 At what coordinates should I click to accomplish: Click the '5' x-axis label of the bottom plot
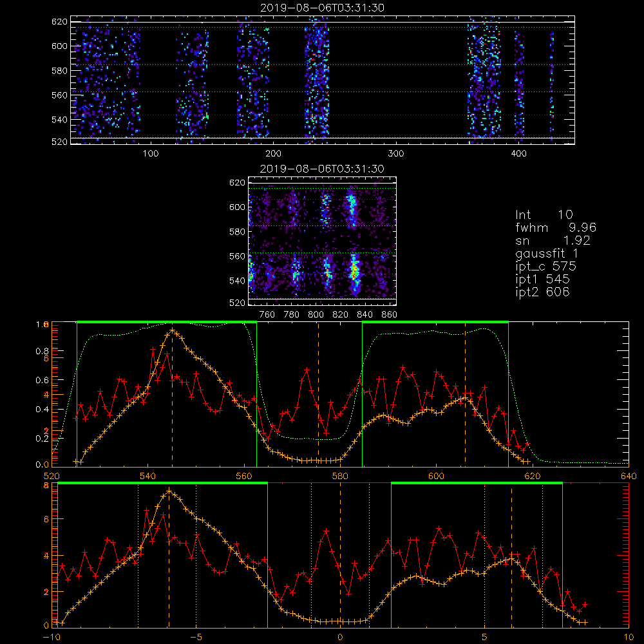coord(485,637)
